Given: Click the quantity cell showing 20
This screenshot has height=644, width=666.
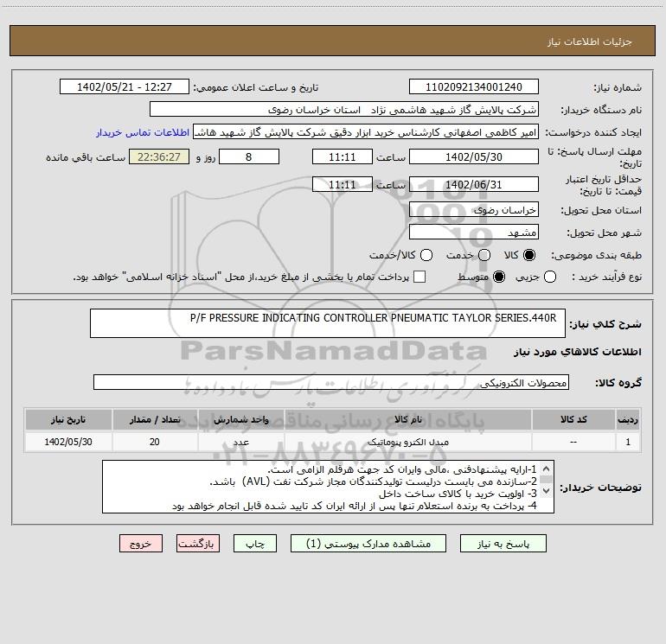Looking at the screenshot, I should [x=155, y=442].
